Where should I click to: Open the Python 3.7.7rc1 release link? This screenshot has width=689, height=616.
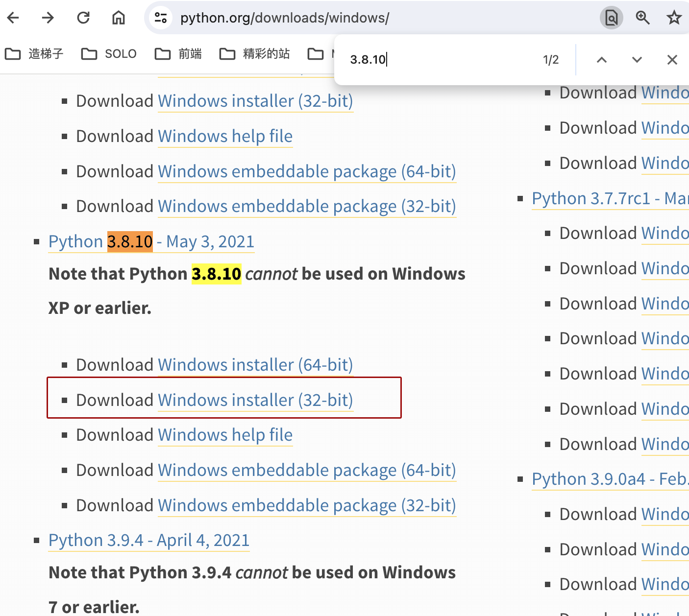pos(611,199)
